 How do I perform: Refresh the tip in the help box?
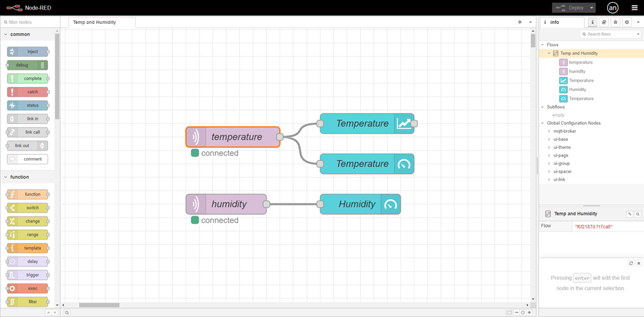[x=631, y=263]
